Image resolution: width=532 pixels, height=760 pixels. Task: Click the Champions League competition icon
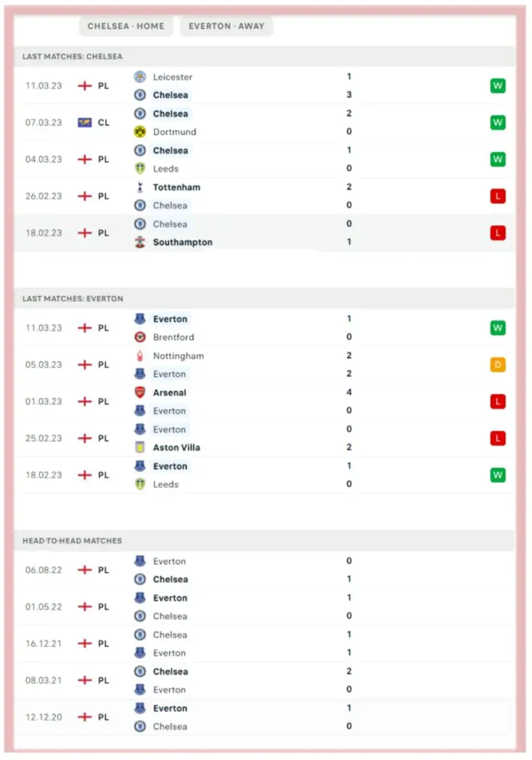click(x=84, y=122)
